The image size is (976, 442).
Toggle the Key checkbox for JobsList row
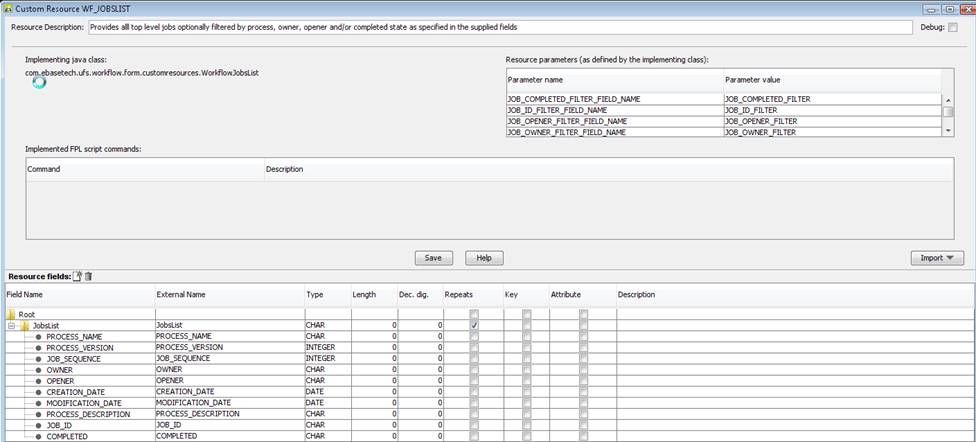(526, 325)
